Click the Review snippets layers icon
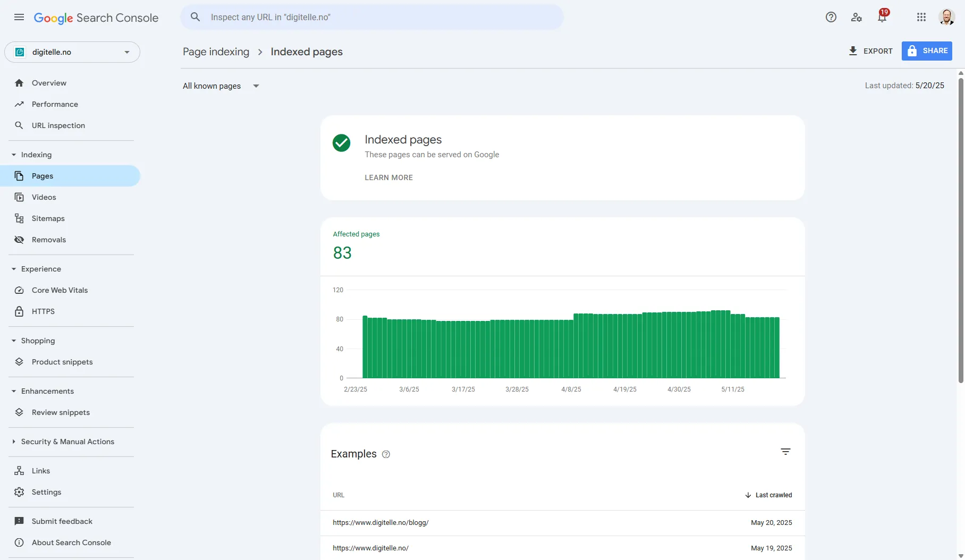 click(19, 412)
